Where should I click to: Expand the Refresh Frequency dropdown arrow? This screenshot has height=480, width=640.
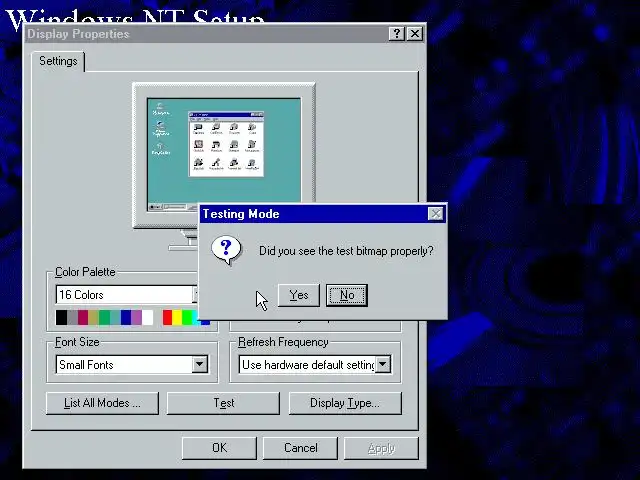[x=383, y=364]
